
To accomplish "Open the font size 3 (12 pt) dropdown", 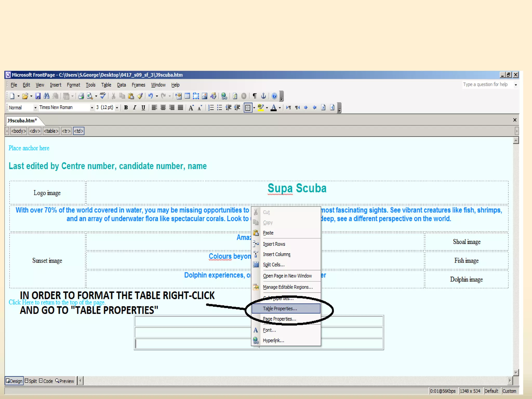I will click(117, 108).
